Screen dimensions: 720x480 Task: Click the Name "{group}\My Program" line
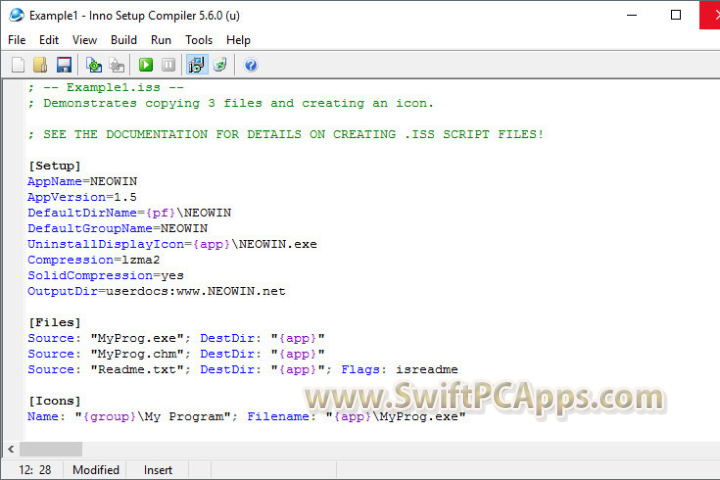click(x=247, y=416)
